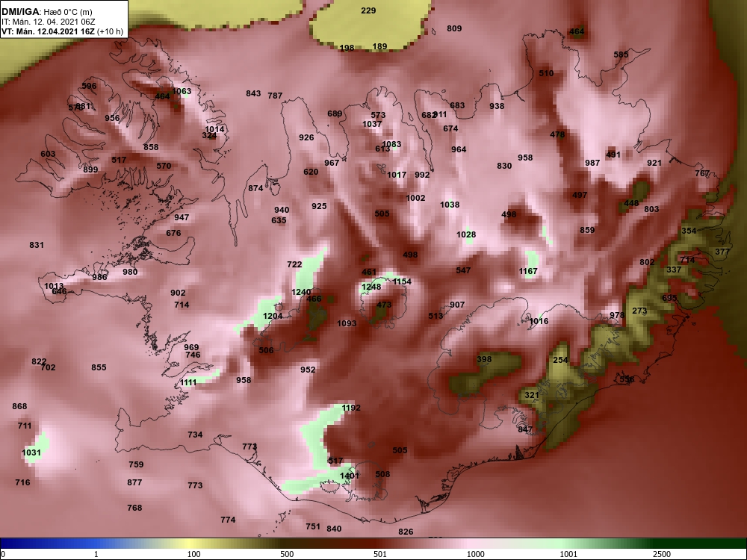Click the map value 1204
This screenshot has width=747, height=560.
pos(273,316)
